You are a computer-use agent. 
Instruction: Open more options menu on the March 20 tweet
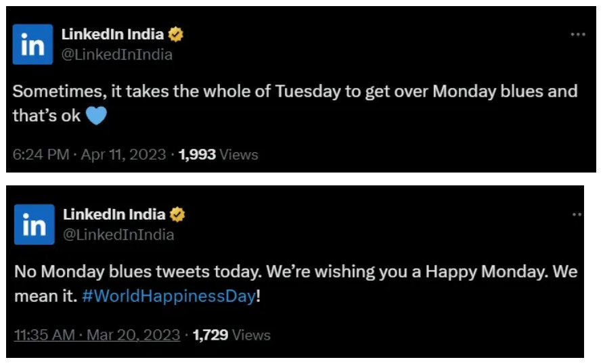point(577,214)
